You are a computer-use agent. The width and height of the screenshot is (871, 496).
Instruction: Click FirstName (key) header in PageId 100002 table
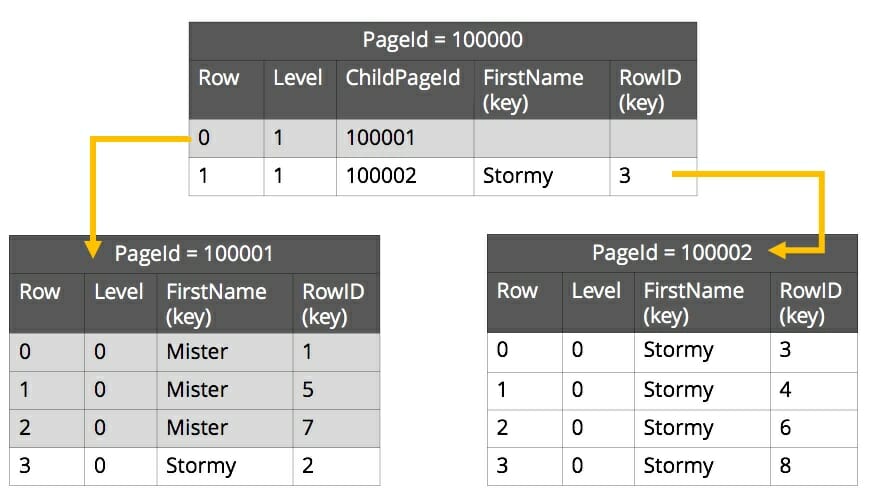point(693,303)
